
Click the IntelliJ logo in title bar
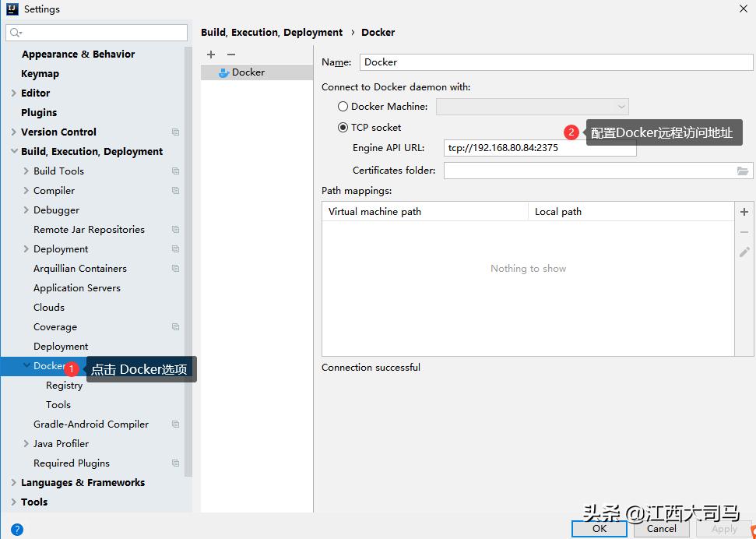tap(12, 9)
